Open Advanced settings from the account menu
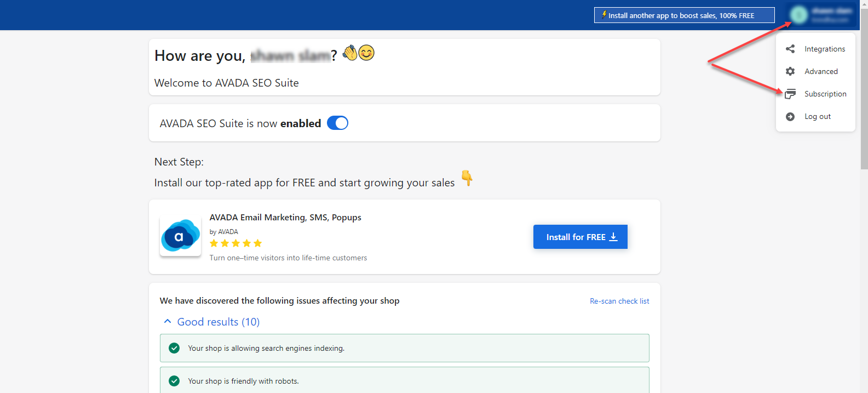The width and height of the screenshot is (868, 393). pos(815,71)
